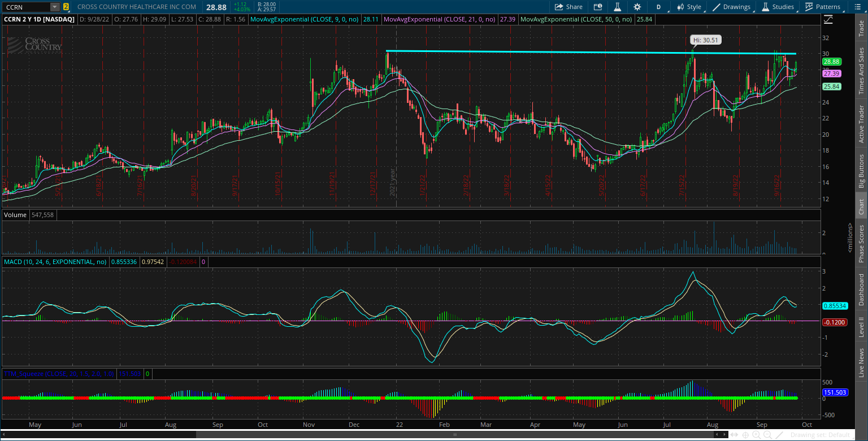Open the Level II sidebar tab

[x=861, y=327]
